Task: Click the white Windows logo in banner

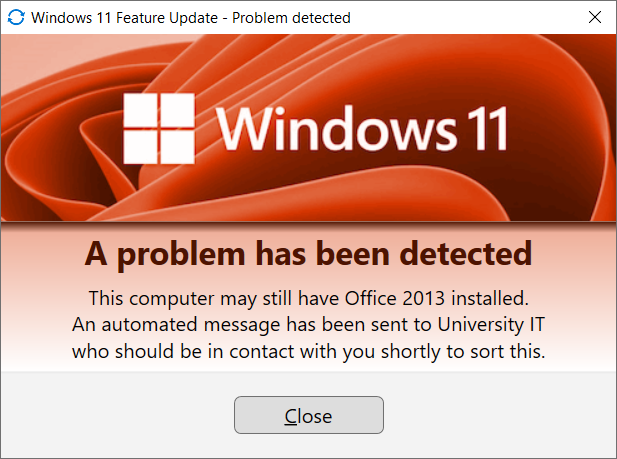Action: click(158, 129)
